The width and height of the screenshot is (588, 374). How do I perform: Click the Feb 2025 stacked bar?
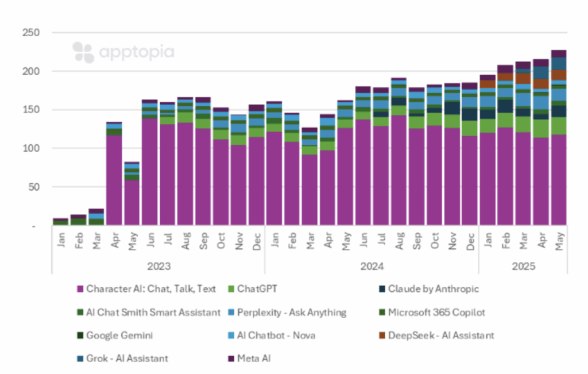tap(505, 145)
